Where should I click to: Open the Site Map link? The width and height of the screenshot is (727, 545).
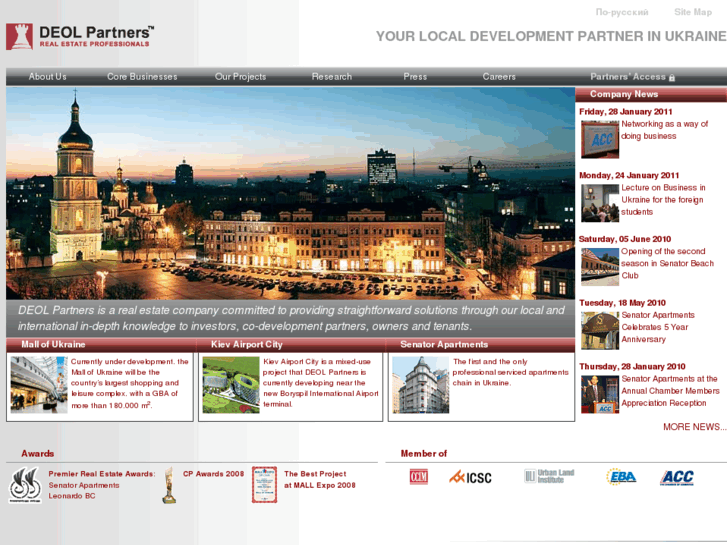[x=693, y=12]
